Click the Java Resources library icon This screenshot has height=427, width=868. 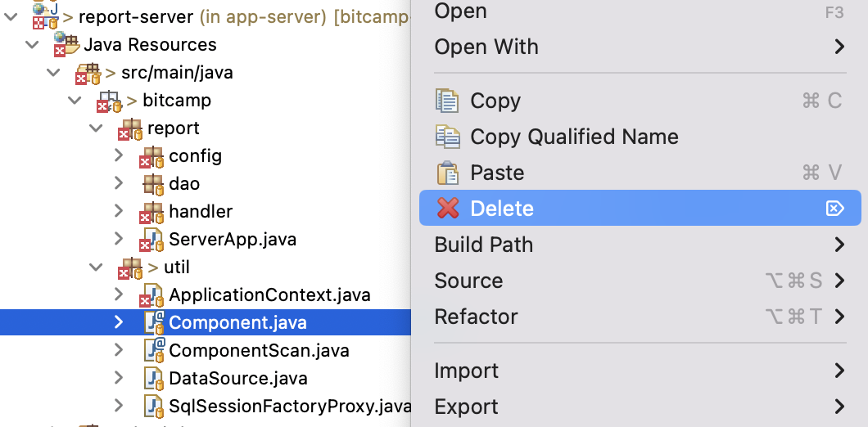[x=66, y=44]
